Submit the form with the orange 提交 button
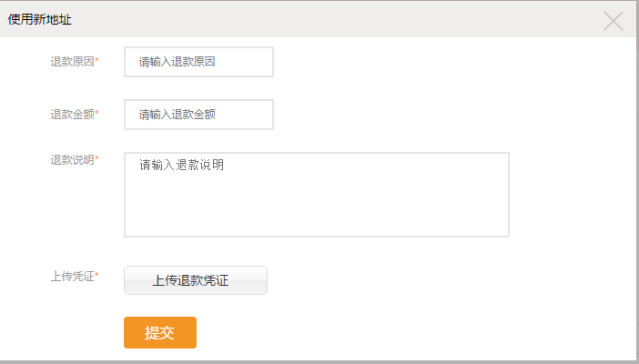Viewport: 639px width, 364px height. click(x=160, y=332)
